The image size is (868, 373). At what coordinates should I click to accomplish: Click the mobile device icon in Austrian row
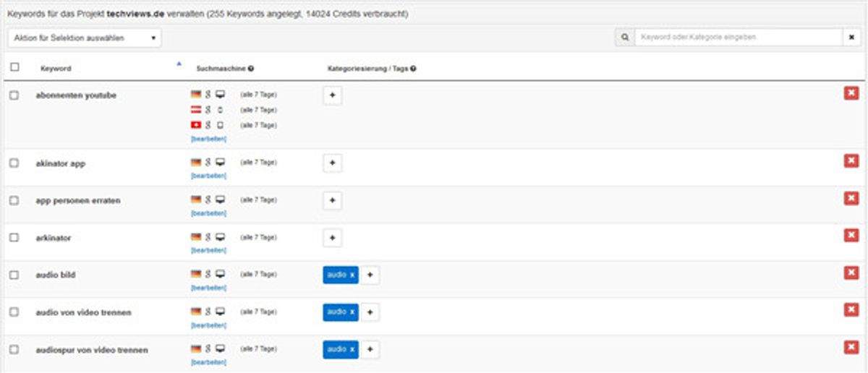(220, 110)
